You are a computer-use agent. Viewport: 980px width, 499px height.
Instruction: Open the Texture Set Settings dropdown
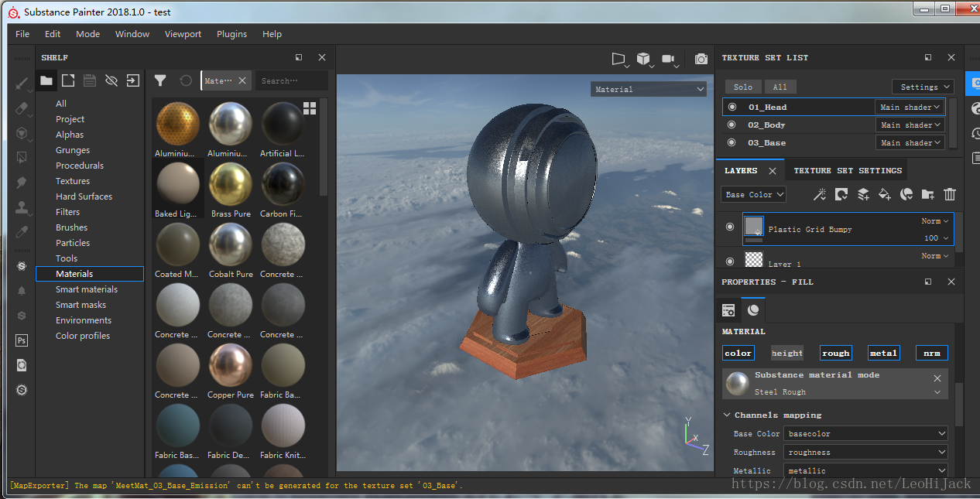[923, 87]
